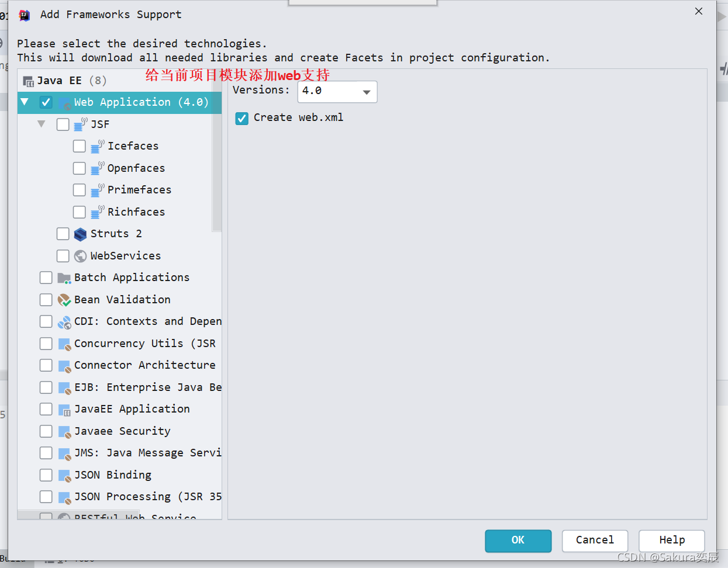Select the Javaee Security row text
The width and height of the screenshot is (728, 568).
point(122,431)
